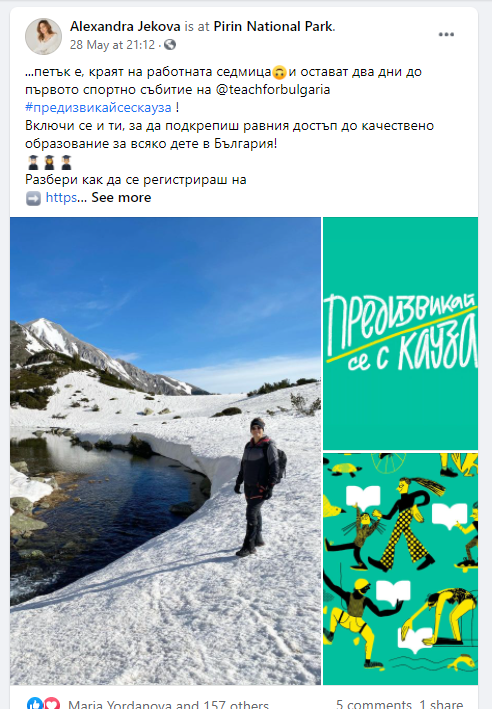This screenshot has height=709, width=492.
Task: Expand post with See more
Action: coord(121,198)
